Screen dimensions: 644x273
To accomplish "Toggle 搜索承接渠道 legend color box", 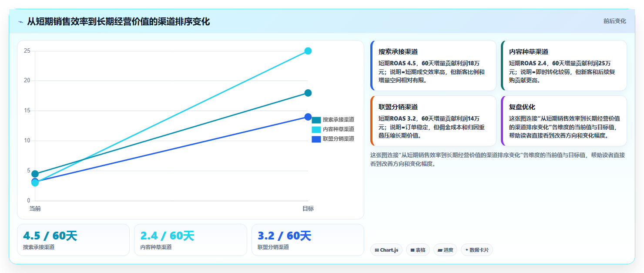I will coord(316,120).
